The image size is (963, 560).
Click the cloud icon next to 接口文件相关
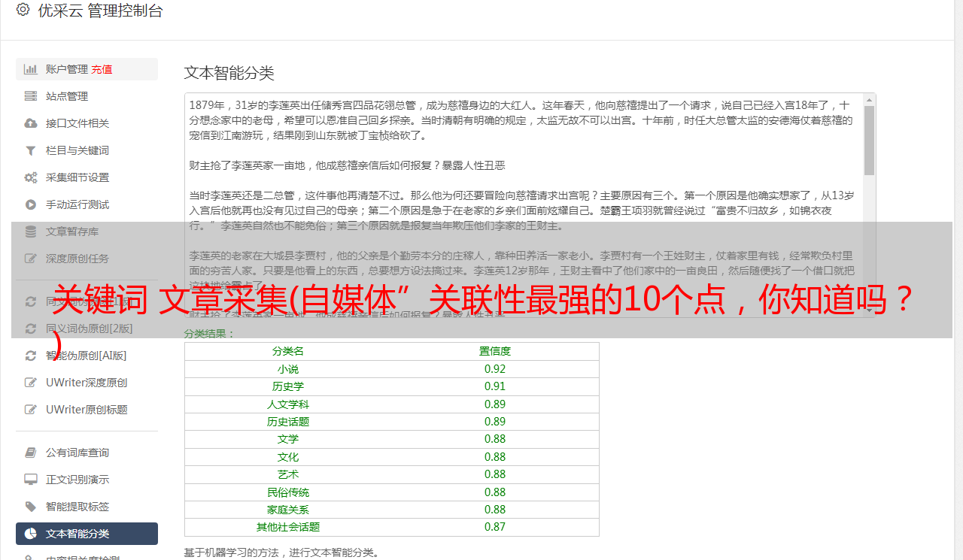tap(31, 123)
